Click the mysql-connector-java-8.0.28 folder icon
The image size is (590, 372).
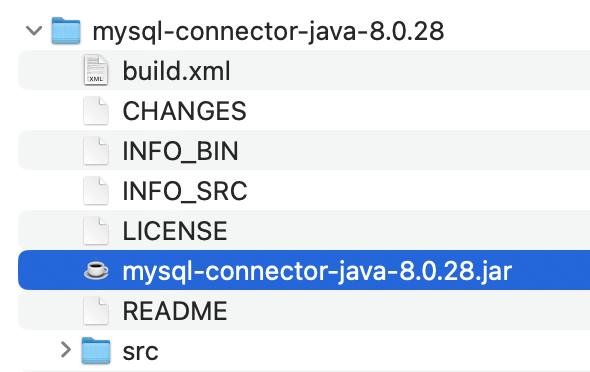pyautogui.click(x=66, y=30)
